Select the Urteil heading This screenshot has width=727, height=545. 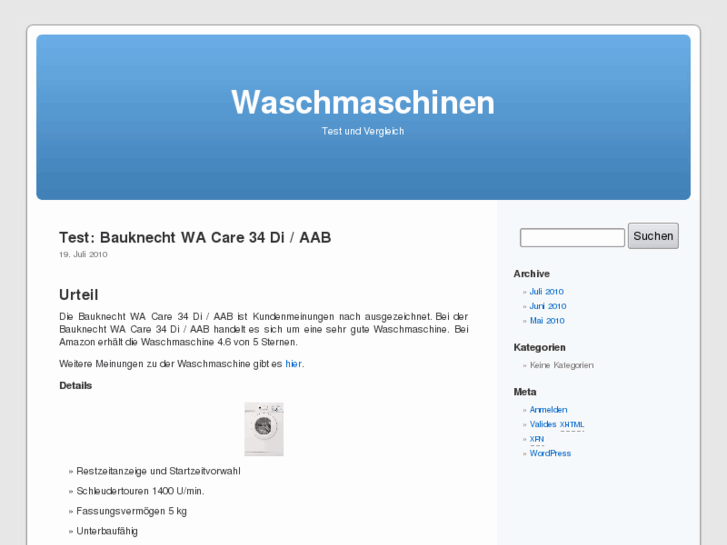[x=79, y=295]
